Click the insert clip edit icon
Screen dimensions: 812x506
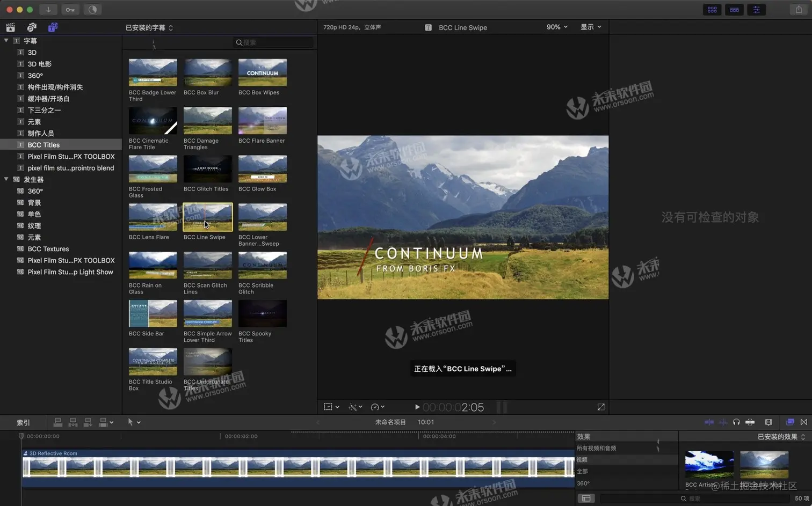73,422
